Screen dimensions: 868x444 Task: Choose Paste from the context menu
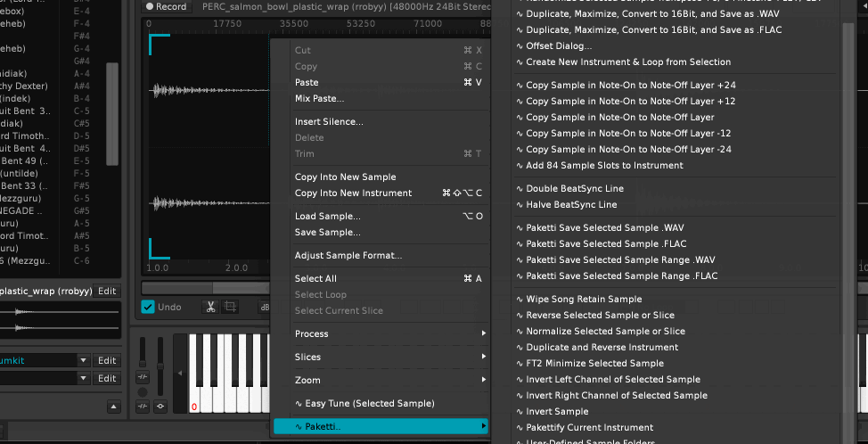[x=307, y=82]
